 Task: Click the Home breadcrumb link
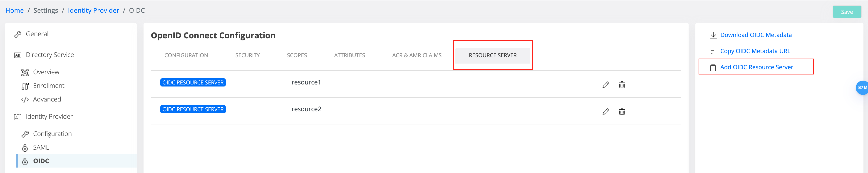point(15,10)
